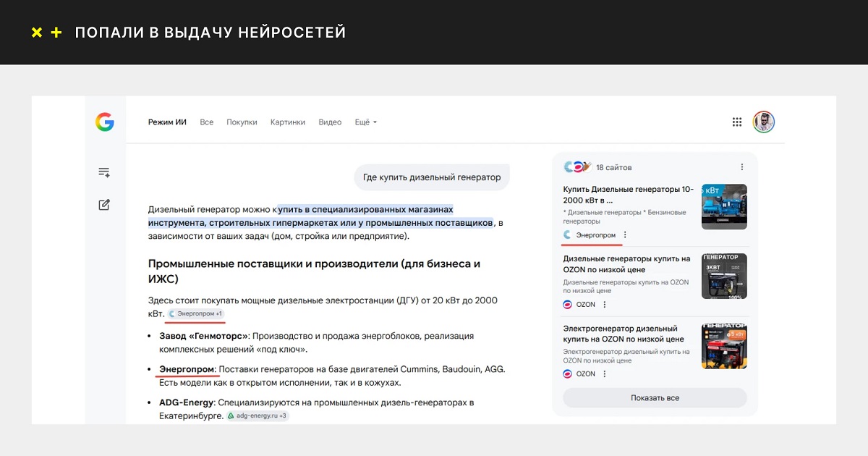This screenshot has width=868, height=456.
Task: Open the Google apps grid
Action: 737,122
